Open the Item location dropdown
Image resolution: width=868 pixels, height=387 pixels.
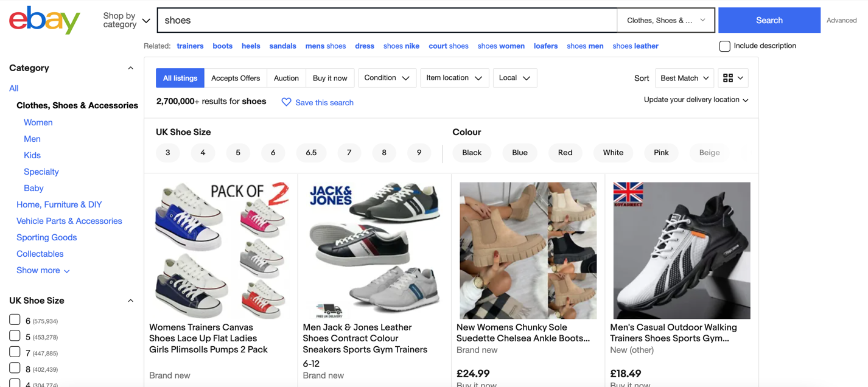(454, 78)
